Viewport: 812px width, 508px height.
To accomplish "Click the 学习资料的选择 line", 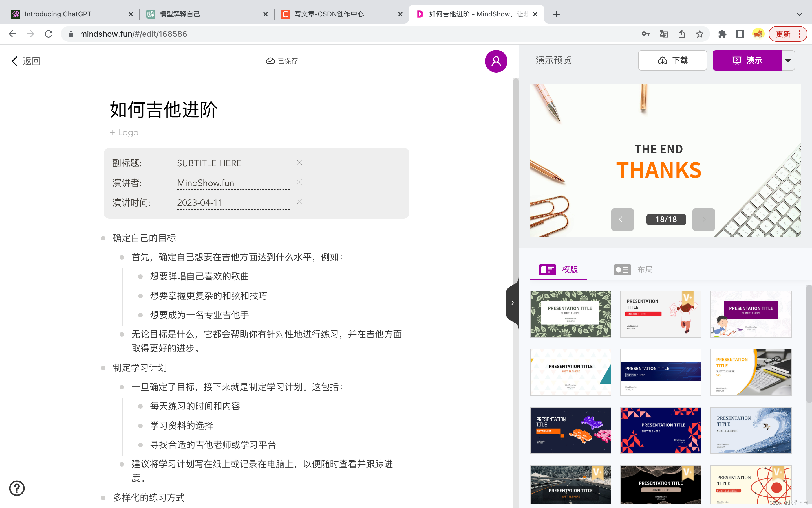I will (181, 426).
